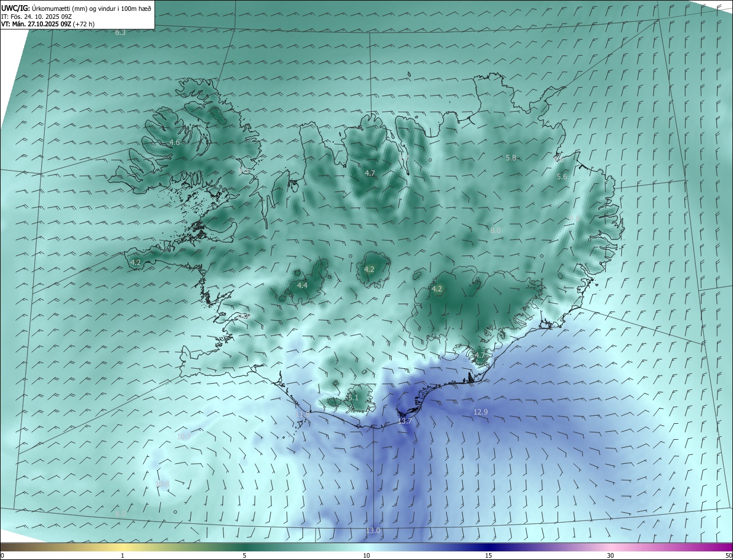The height and width of the screenshot is (560, 733).
Task: Click the 11.8 value on the south coast
Action: tap(303, 413)
